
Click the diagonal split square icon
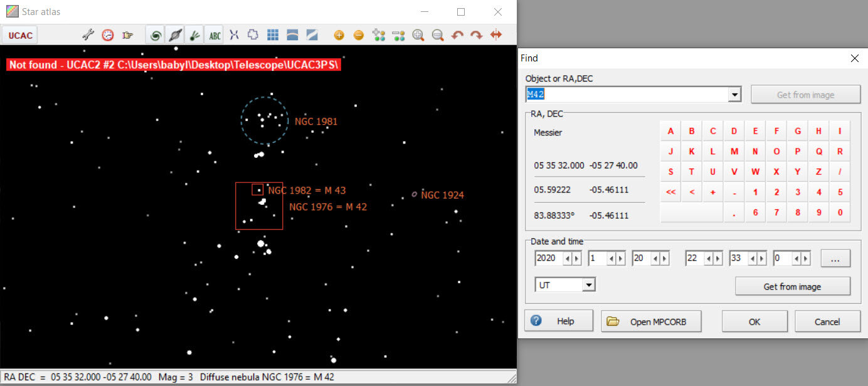click(312, 35)
